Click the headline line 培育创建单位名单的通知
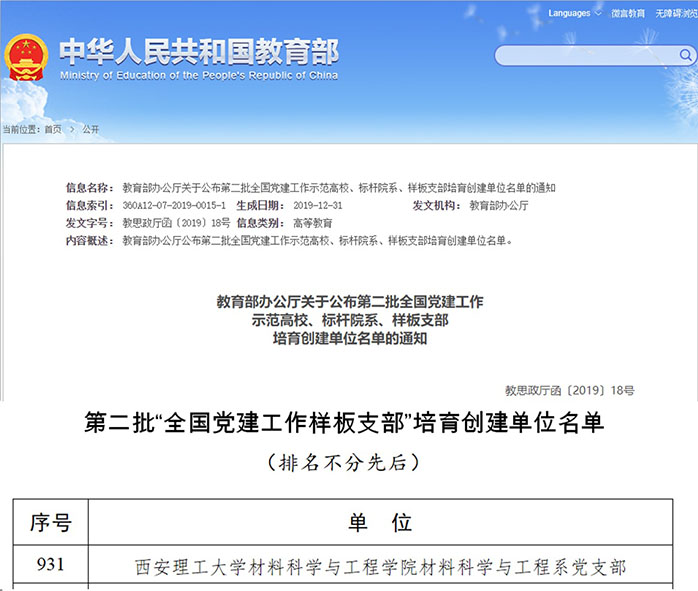This screenshot has height=591, width=698. tap(350, 338)
